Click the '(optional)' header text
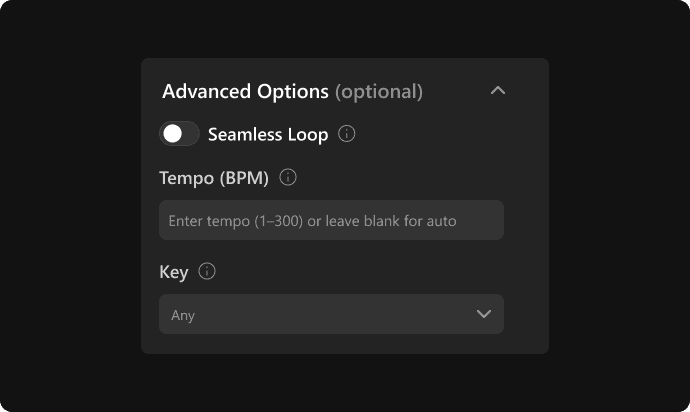 (x=379, y=92)
